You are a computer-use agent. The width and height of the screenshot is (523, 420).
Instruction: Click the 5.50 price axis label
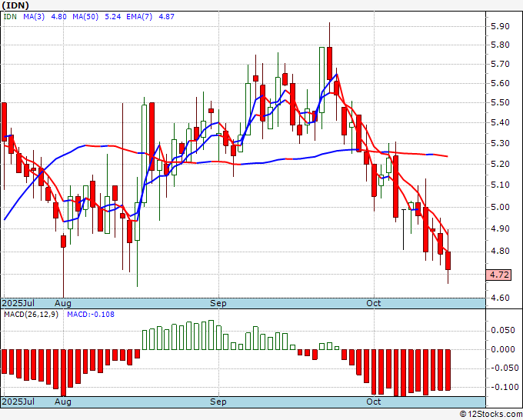coord(501,102)
